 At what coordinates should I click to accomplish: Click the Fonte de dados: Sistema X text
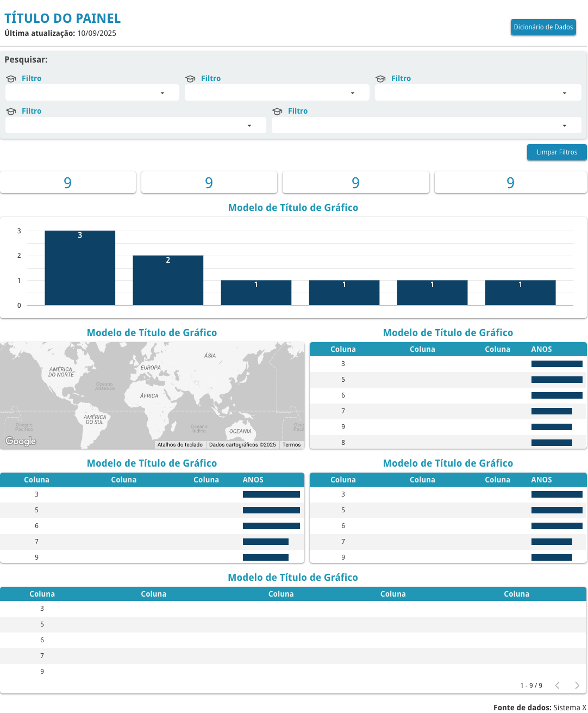point(540,708)
